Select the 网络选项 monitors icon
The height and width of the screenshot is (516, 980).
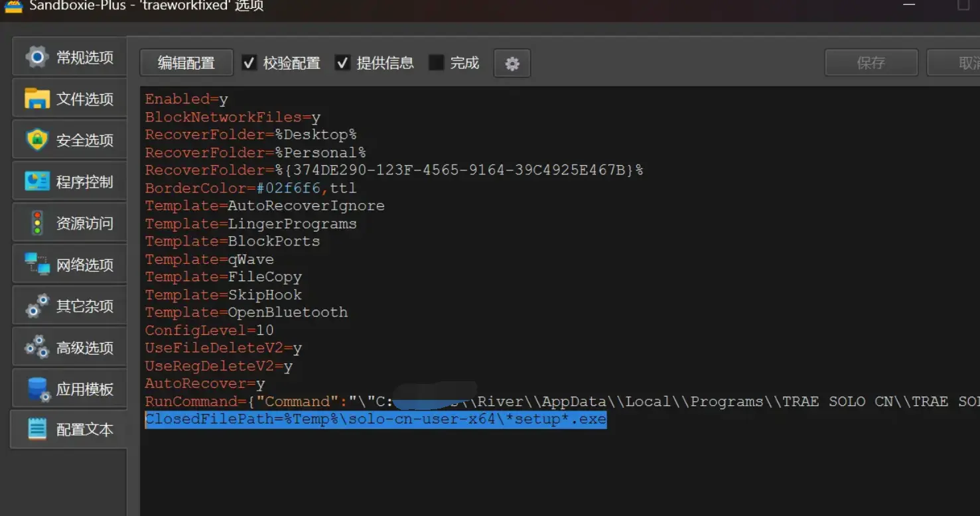(37, 264)
